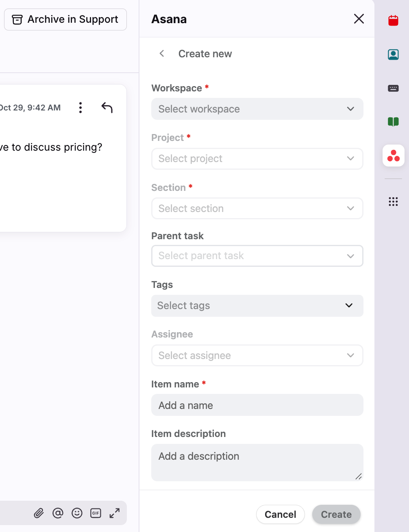
Task: Click the Item name input field
Action: pyautogui.click(x=257, y=405)
